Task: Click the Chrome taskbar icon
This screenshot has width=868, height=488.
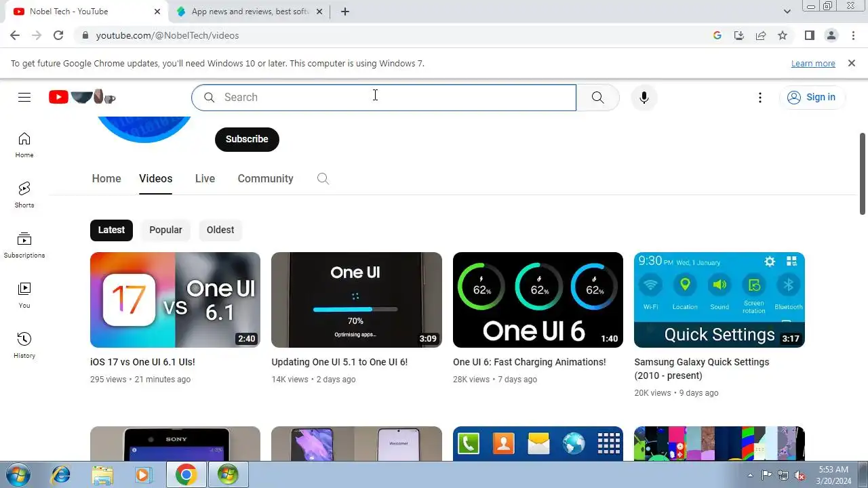Action: [186, 475]
